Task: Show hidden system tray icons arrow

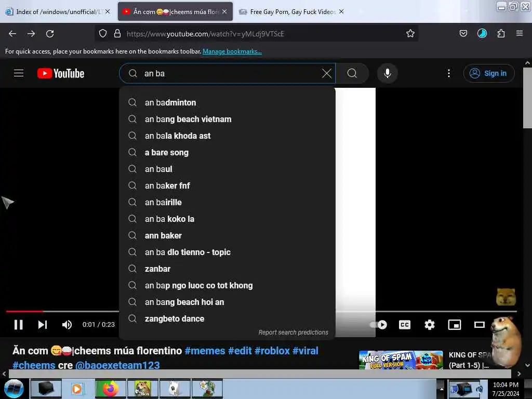Action: (x=442, y=389)
